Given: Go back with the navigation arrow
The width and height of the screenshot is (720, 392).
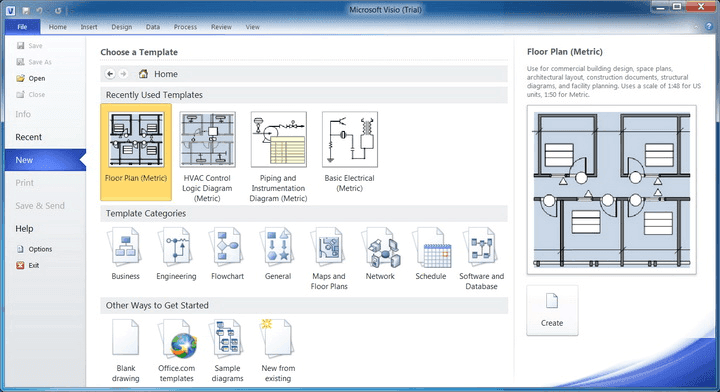Looking at the screenshot, I should click(x=110, y=74).
